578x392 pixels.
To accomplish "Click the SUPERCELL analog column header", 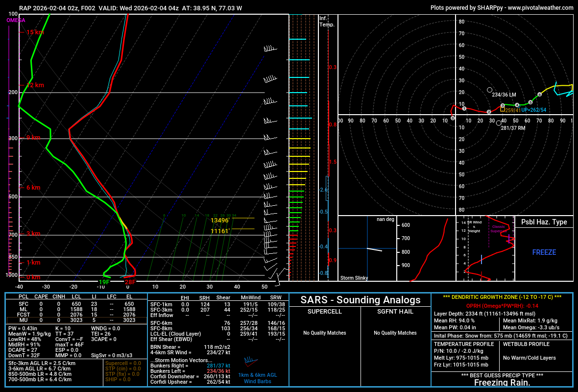I will click(x=325, y=312).
